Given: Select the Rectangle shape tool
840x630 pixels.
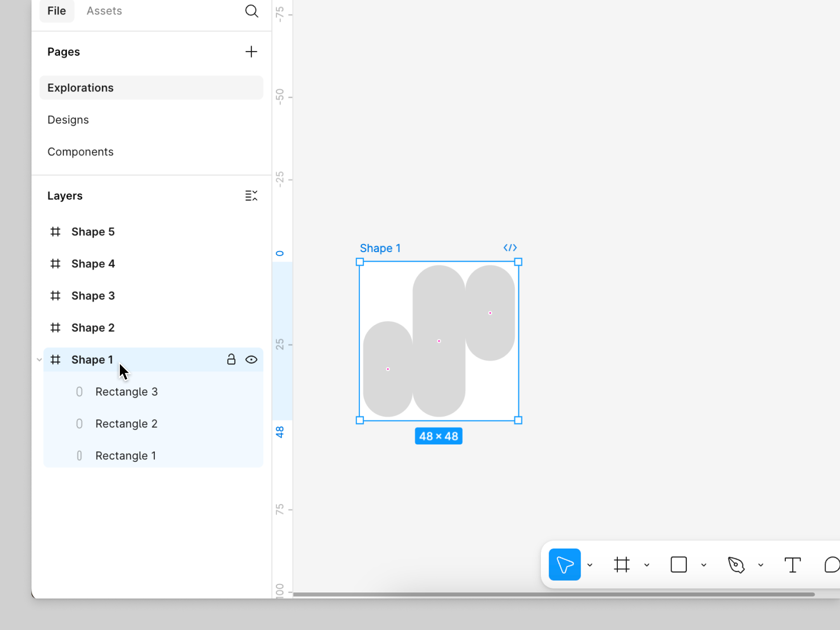Looking at the screenshot, I should pos(679,564).
